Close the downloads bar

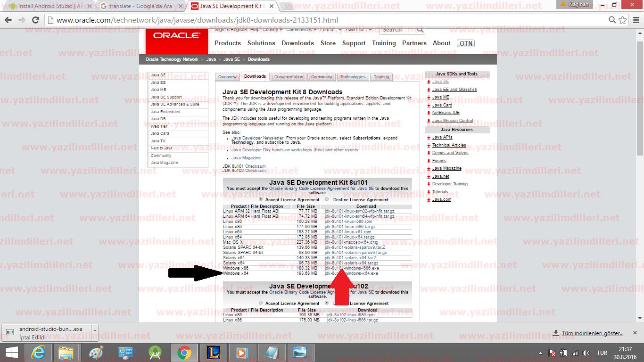[635, 333]
